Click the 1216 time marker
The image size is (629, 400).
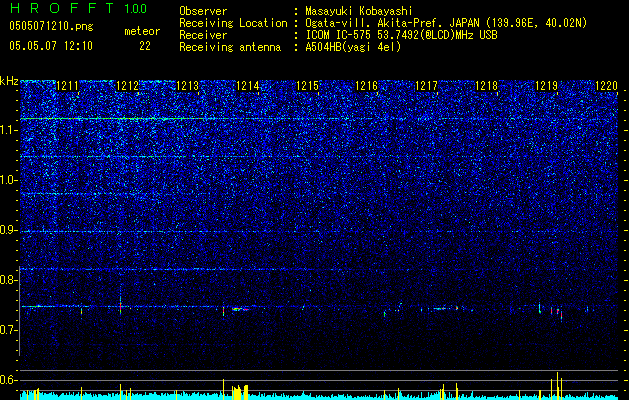coord(367,86)
